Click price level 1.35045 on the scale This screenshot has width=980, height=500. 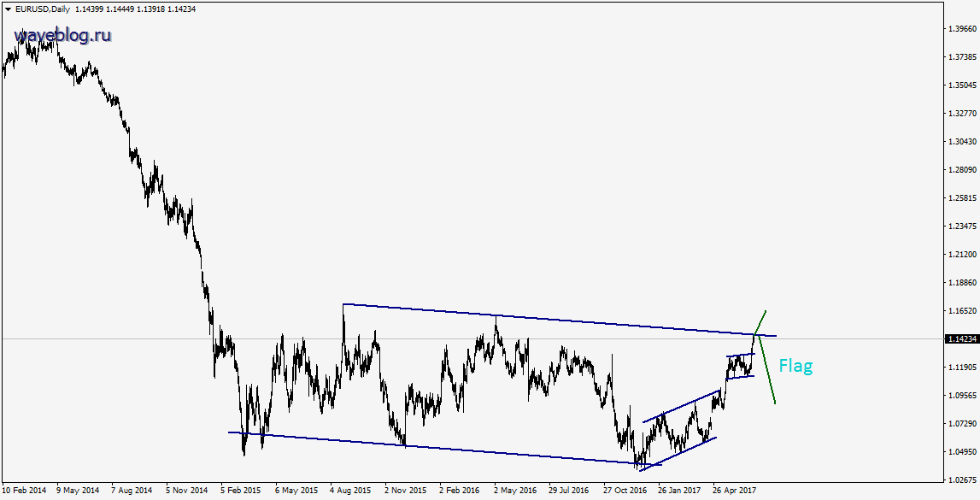[x=961, y=85]
